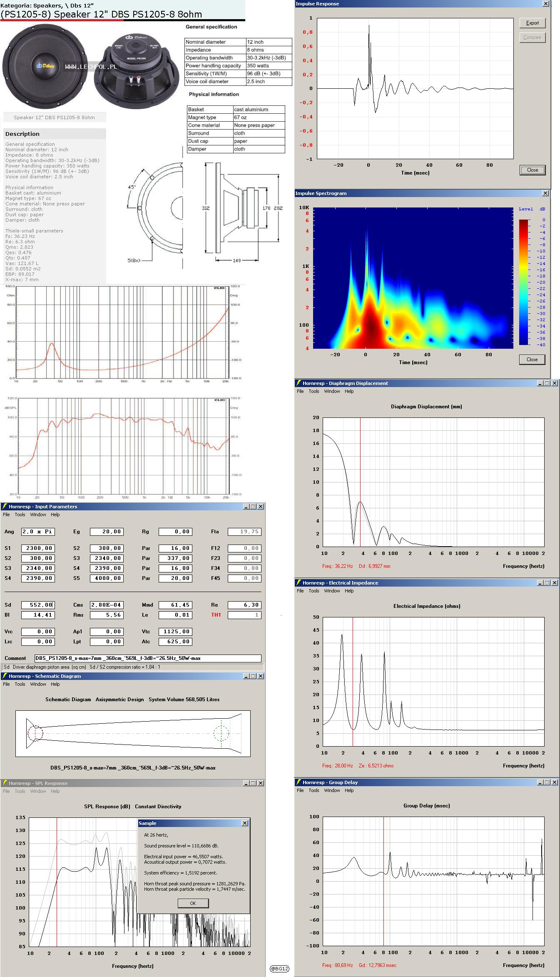
Task: Click the Hornresp icon in SPL Response title bar
Action: (5, 783)
